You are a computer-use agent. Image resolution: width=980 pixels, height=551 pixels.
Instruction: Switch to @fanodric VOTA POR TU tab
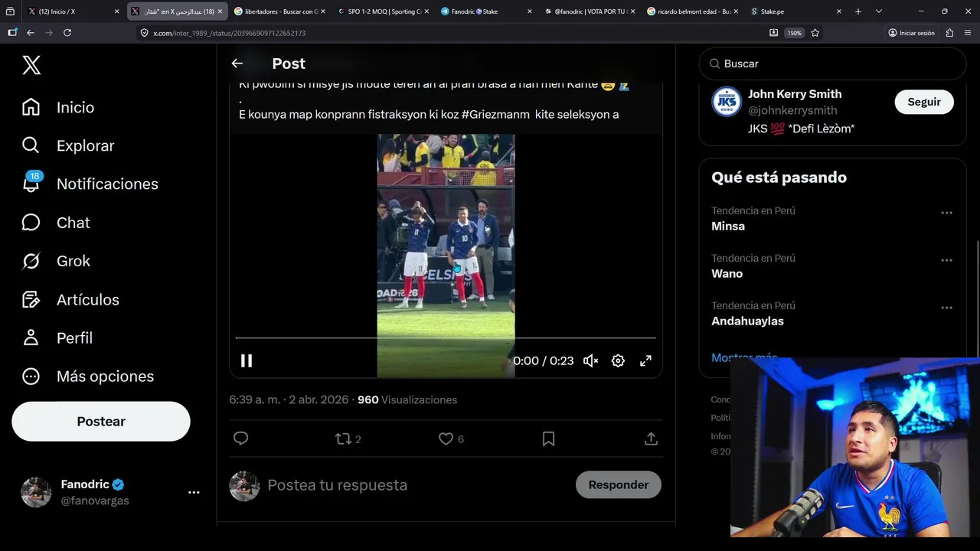(x=590, y=11)
